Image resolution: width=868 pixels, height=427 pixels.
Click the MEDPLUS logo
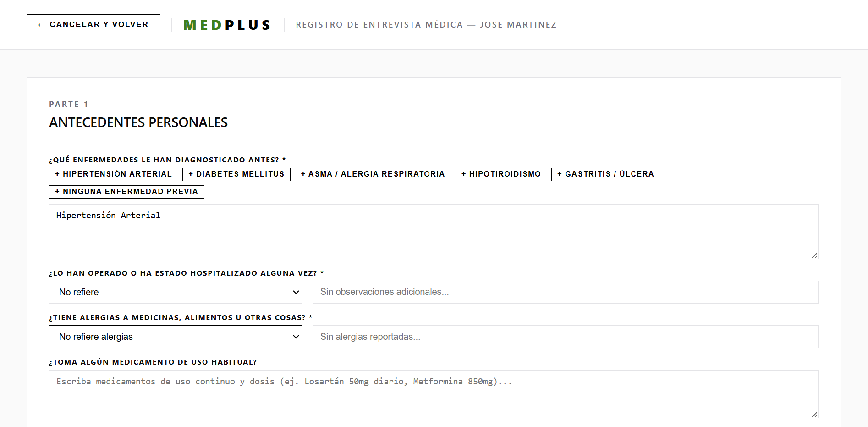pyautogui.click(x=227, y=25)
